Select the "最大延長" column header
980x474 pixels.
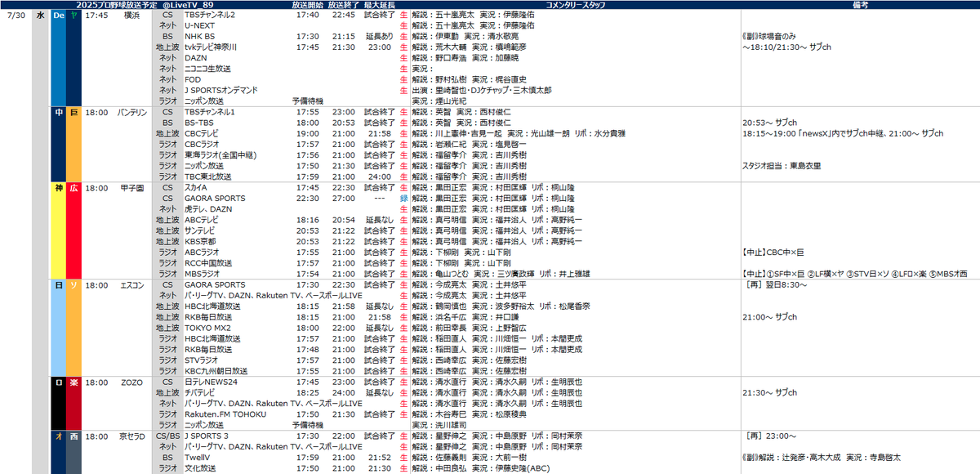pyautogui.click(x=380, y=5)
